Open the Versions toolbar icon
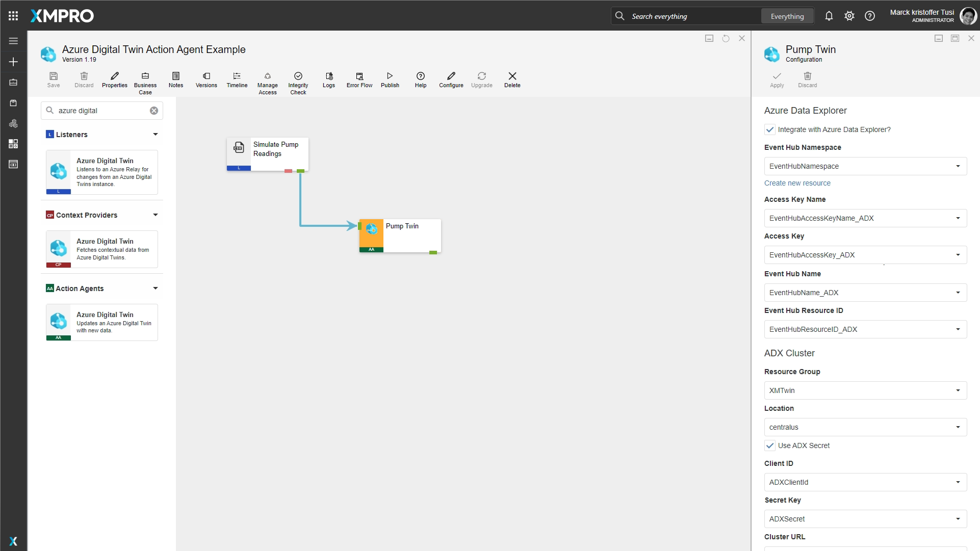The image size is (980, 551). pyautogui.click(x=206, y=76)
